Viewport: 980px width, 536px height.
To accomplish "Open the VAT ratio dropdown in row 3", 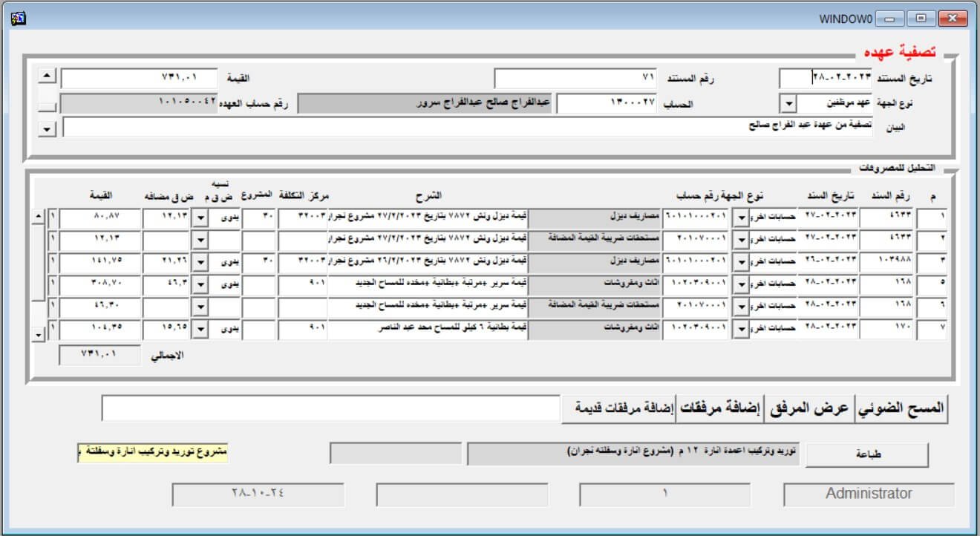I will tap(200, 261).
